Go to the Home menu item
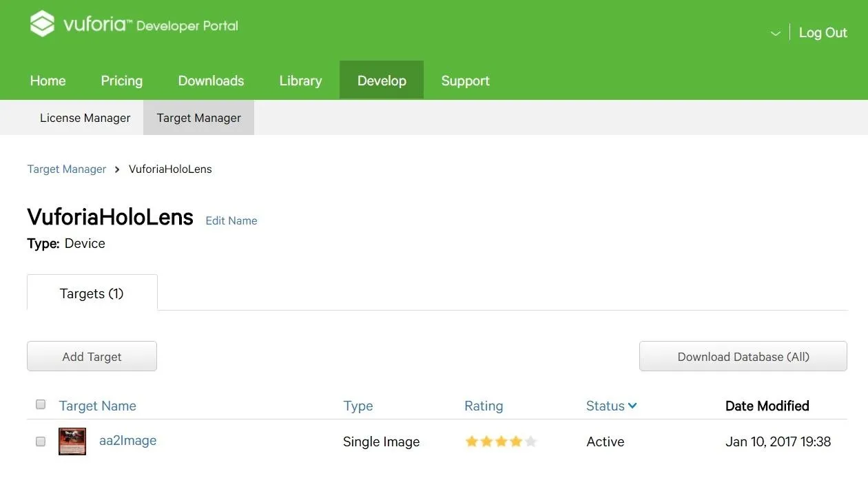The width and height of the screenshot is (868, 478). [48, 81]
